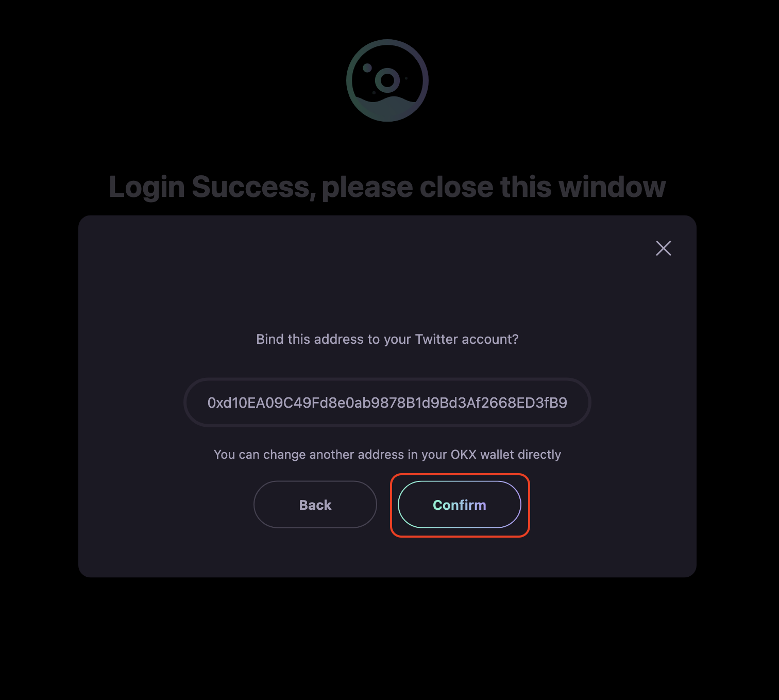Image resolution: width=779 pixels, height=700 pixels.
Task: Click the 0xd10EA… address text
Action: pyautogui.click(x=387, y=403)
